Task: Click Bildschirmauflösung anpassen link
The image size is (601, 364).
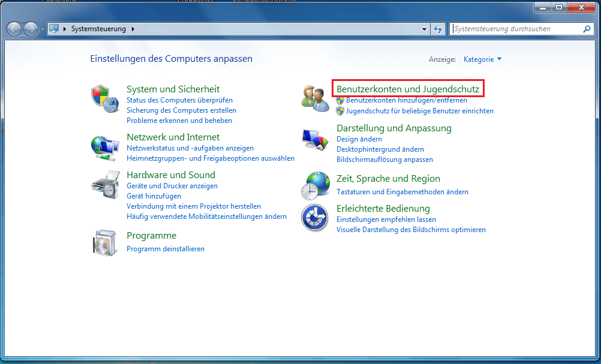Action: tap(385, 160)
